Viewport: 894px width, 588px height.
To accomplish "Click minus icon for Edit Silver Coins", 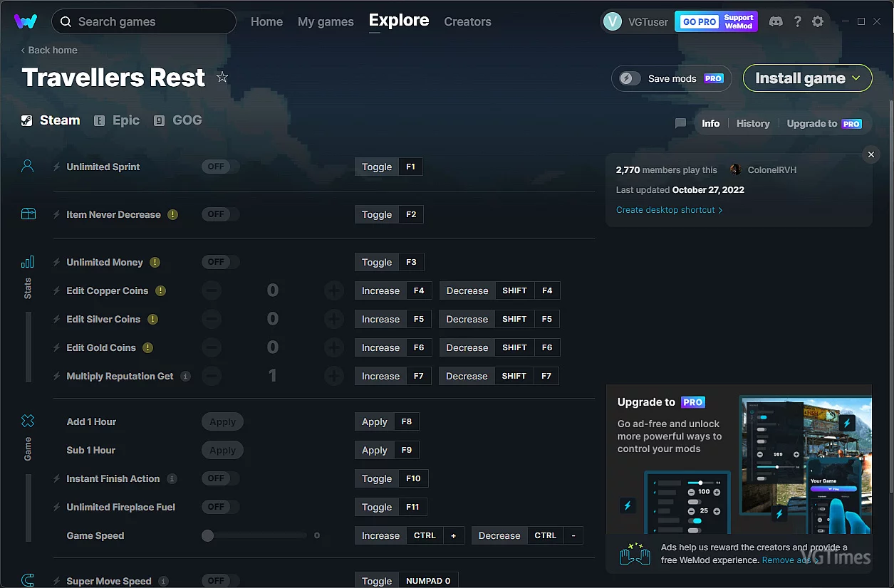I will pyautogui.click(x=212, y=319).
